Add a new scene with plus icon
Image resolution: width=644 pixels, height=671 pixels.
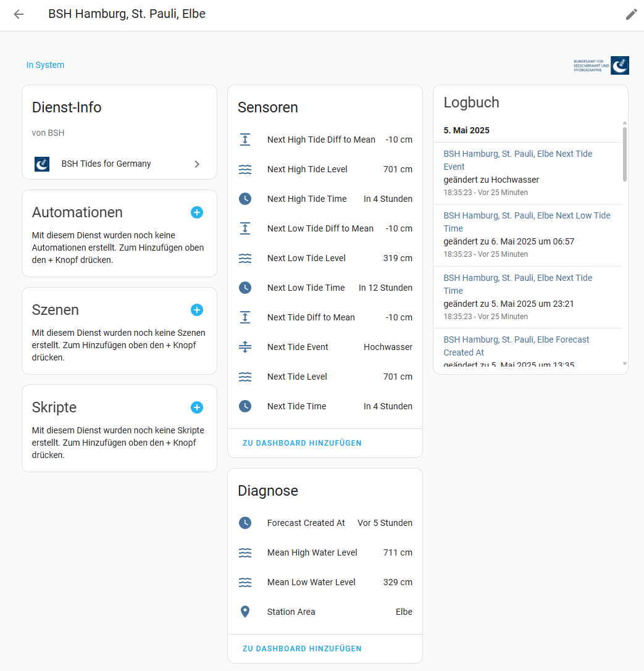pos(197,310)
